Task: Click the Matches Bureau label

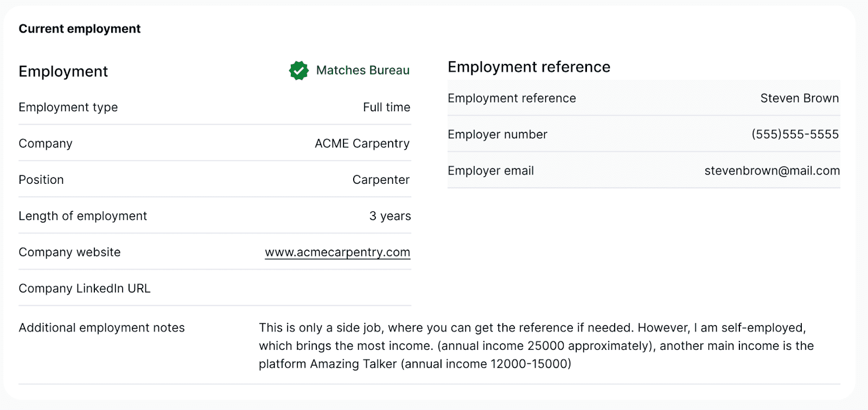Action: (x=362, y=71)
